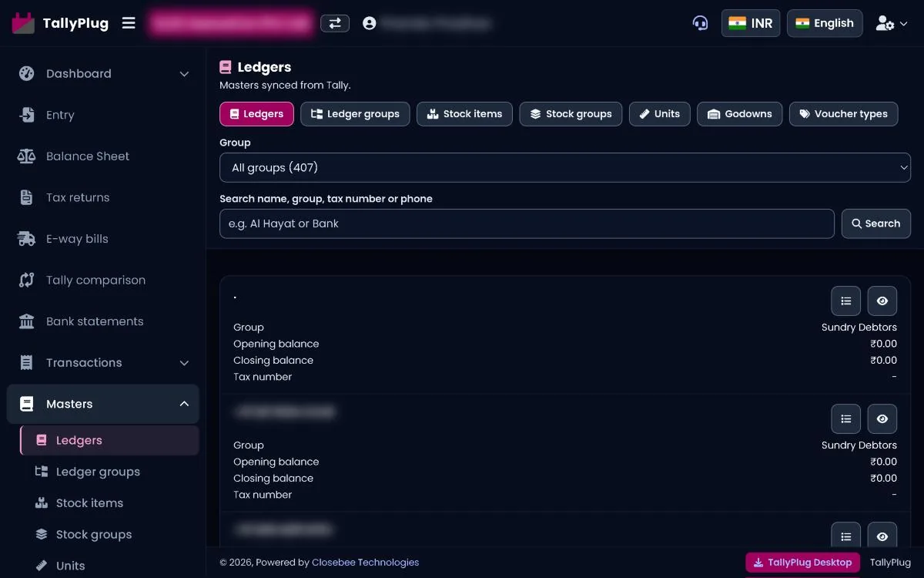Viewport: 924px width, 578px height.
Task: Select Ledger groups in the sidebar submenu
Action: point(109,472)
